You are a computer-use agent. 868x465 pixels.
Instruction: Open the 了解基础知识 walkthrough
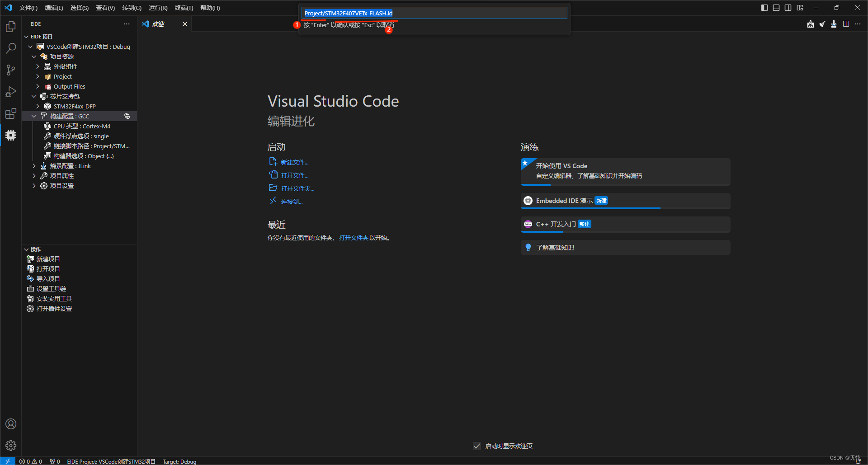(x=626, y=248)
